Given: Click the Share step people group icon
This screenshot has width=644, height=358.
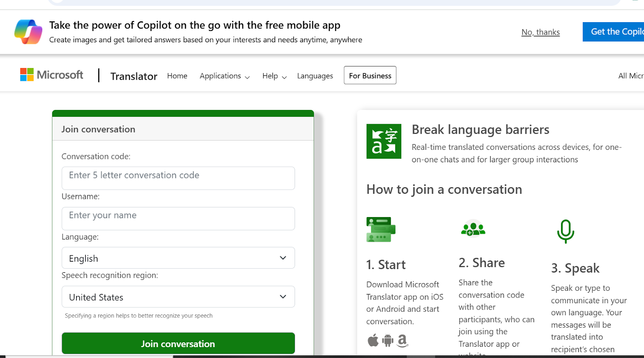Looking at the screenshot, I should (473, 229).
